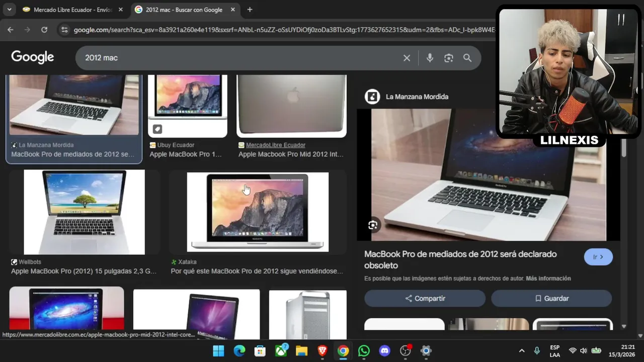
Task: Click the Compartir share button
Action: [425, 298]
